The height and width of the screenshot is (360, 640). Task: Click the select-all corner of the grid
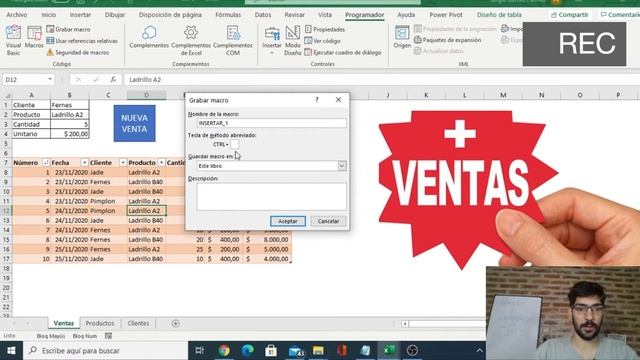[x=7, y=95]
